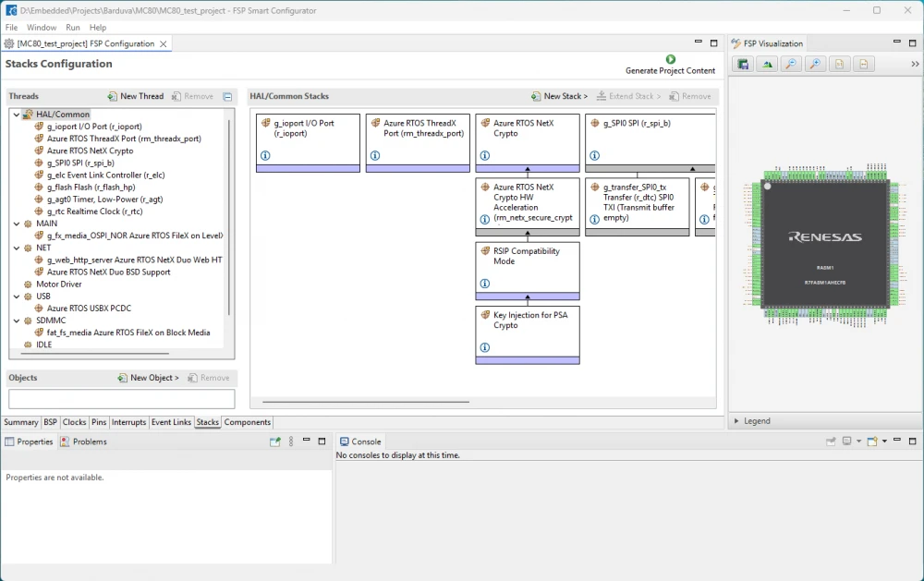Screen dimensions: 924x581
Task: Switch to the Clocks tab
Action: click(x=74, y=422)
